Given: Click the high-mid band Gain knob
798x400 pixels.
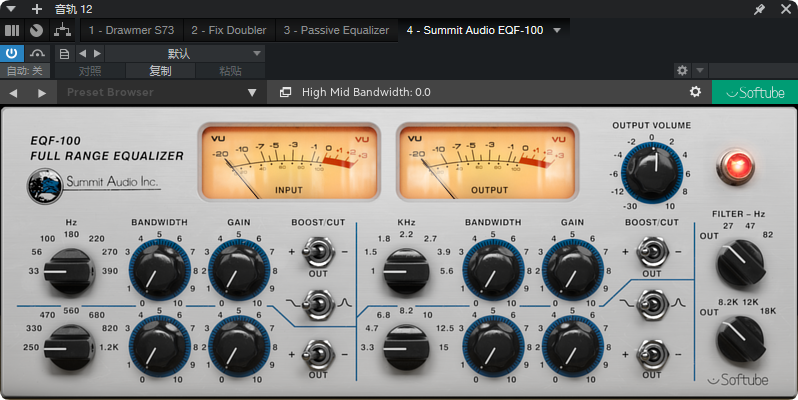Looking at the screenshot, I should click(x=573, y=270).
